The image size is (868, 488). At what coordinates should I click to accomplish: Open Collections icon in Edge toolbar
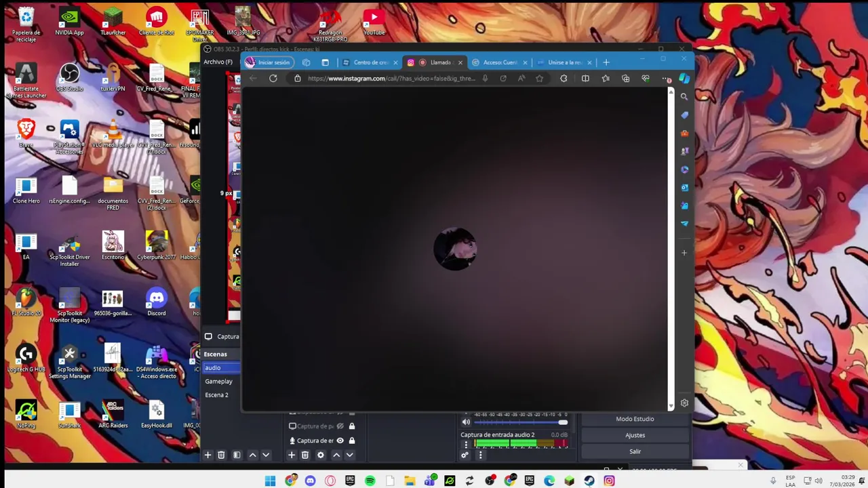pyautogui.click(x=625, y=79)
